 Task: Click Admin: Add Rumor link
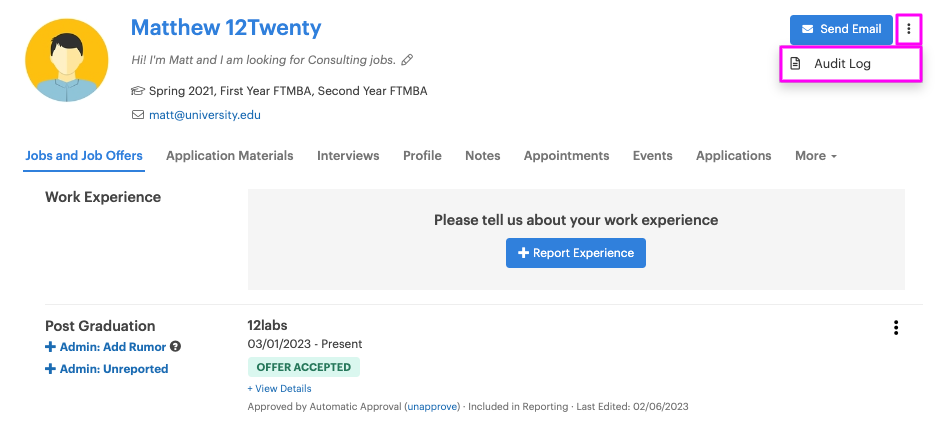click(x=106, y=347)
